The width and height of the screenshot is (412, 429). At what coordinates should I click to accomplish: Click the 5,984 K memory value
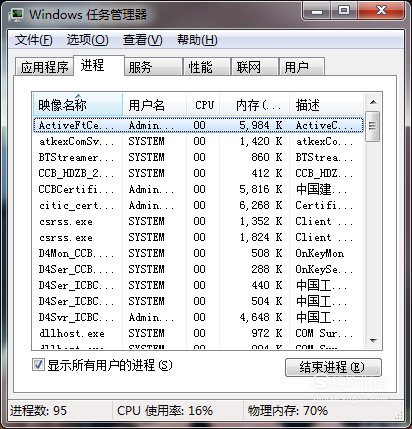[261, 125]
